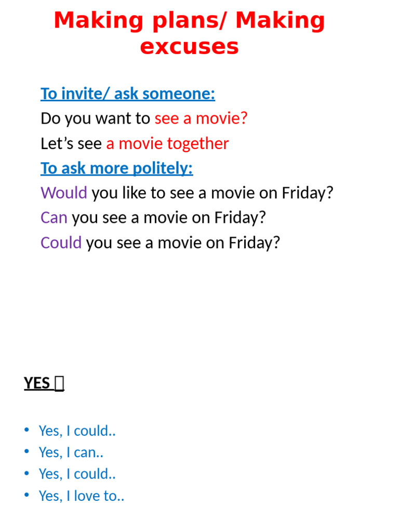The height and width of the screenshot is (532, 399).
Task: Click the phrase 'you like to see a movie on Friday?'
Action: [x=212, y=193]
